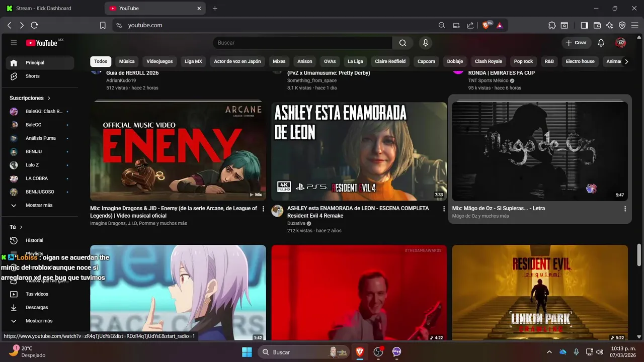This screenshot has width=644, height=362.
Task: Select the Música filter chip
Action: (x=127, y=61)
